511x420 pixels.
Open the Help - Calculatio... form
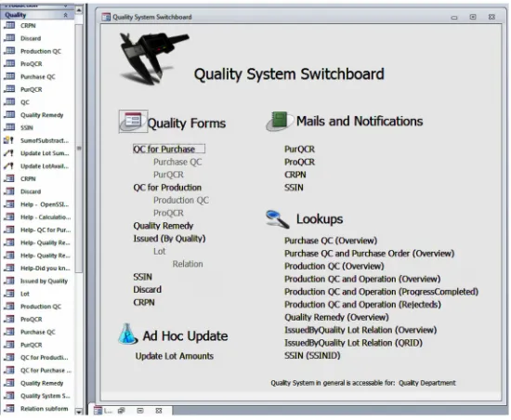point(46,217)
